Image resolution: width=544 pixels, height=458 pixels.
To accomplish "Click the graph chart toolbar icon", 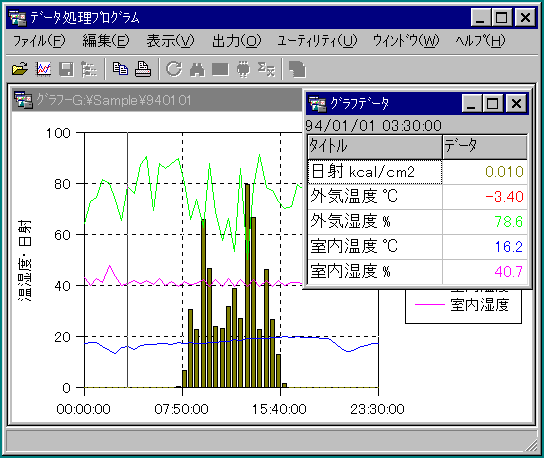I will pos(43,69).
